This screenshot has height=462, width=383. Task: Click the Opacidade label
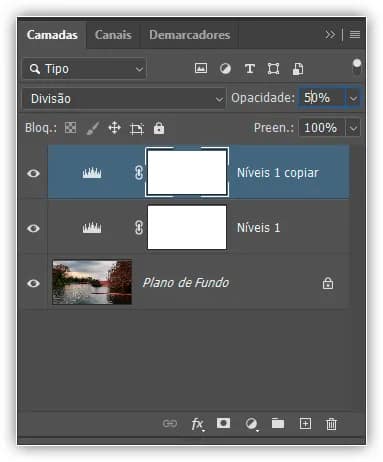263,98
